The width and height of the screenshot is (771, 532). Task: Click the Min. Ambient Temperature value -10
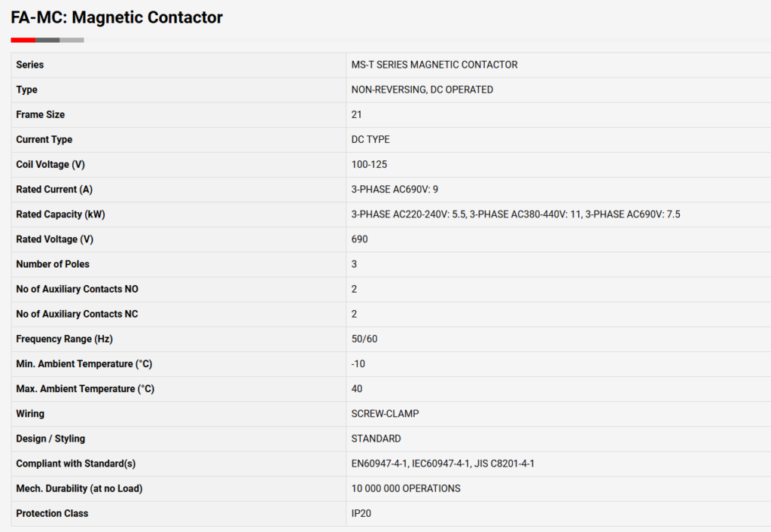358,363
